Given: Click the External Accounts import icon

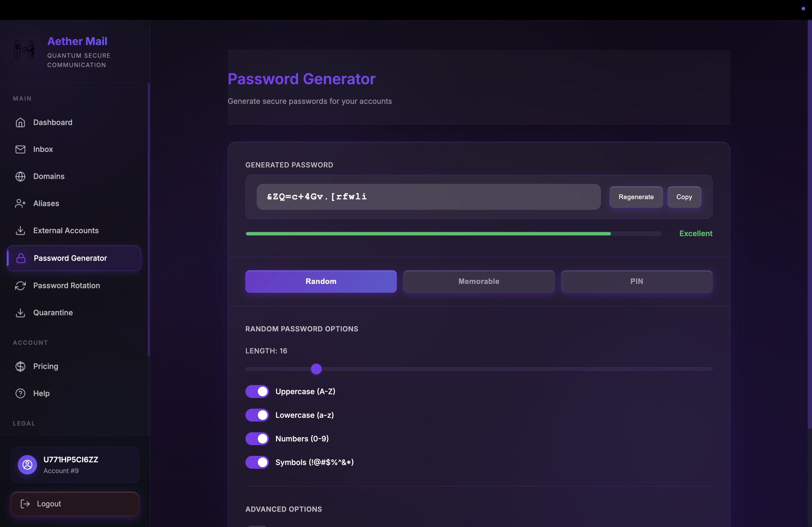Looking at the screenshot, I should (x=20, y=230).
